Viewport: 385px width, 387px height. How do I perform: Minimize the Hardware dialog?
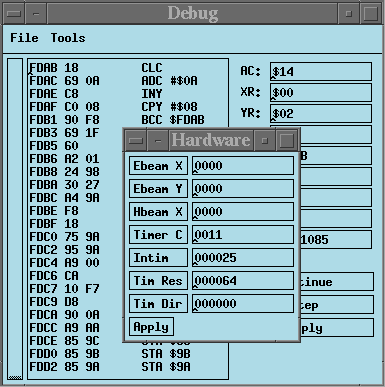tap(265, 140)
